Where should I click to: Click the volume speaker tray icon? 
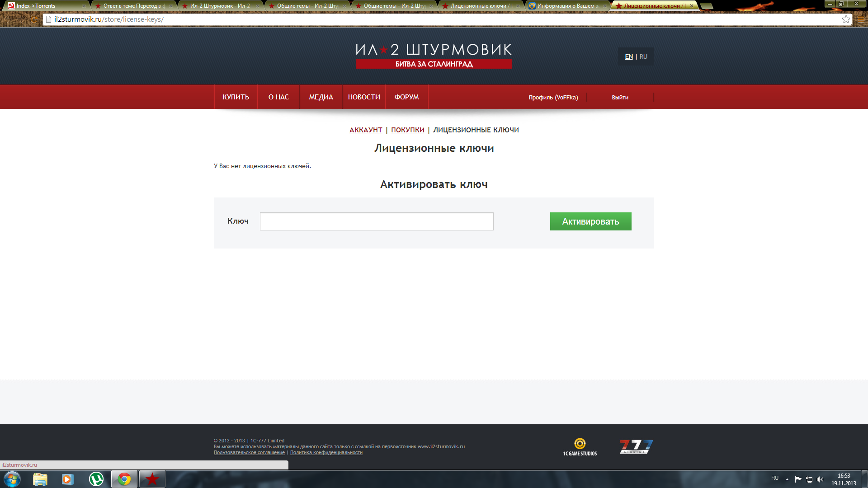(820, 479)
